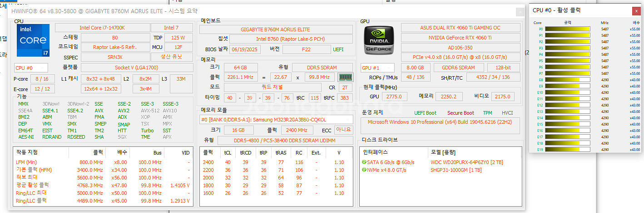Click the Turbo feature label

click(x=147, y=131)
